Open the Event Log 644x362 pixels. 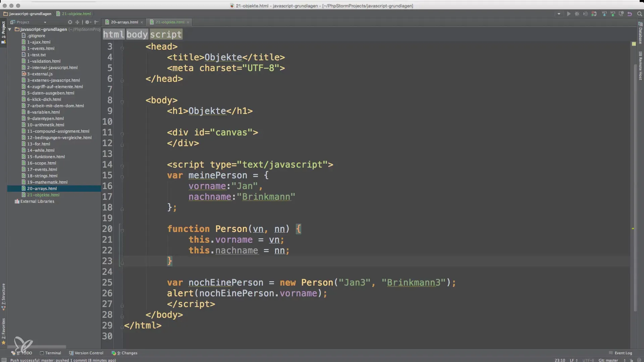(621, 353)
